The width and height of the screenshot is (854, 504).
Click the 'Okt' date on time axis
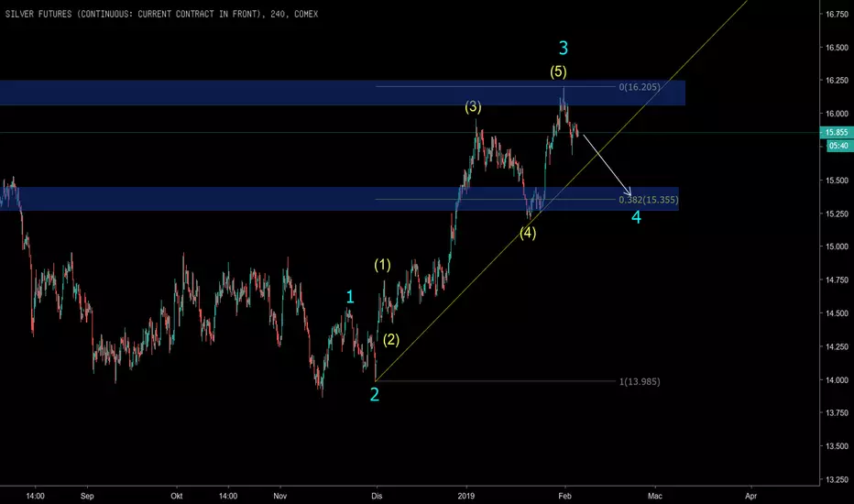point(177,496)
